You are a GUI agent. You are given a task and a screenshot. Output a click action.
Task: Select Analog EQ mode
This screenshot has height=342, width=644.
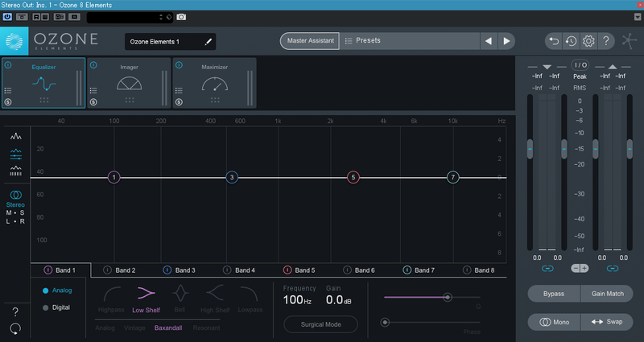coord(57,290)
